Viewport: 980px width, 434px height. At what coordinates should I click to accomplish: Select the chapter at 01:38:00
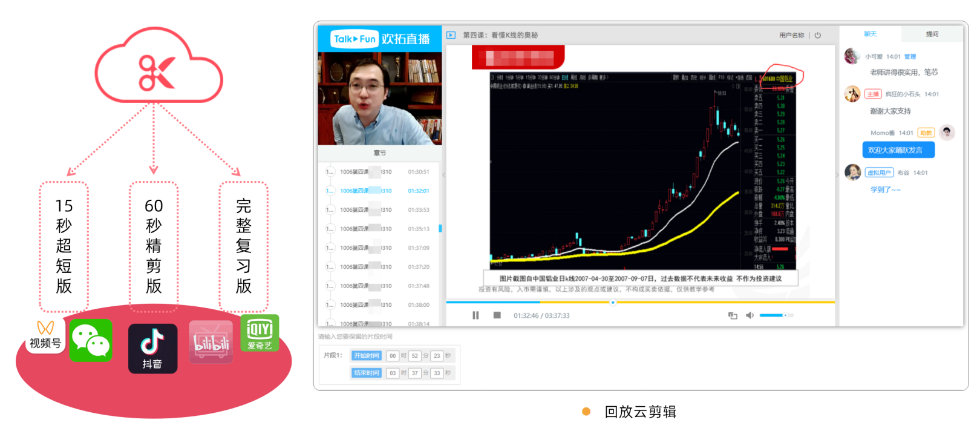[379, 305]
